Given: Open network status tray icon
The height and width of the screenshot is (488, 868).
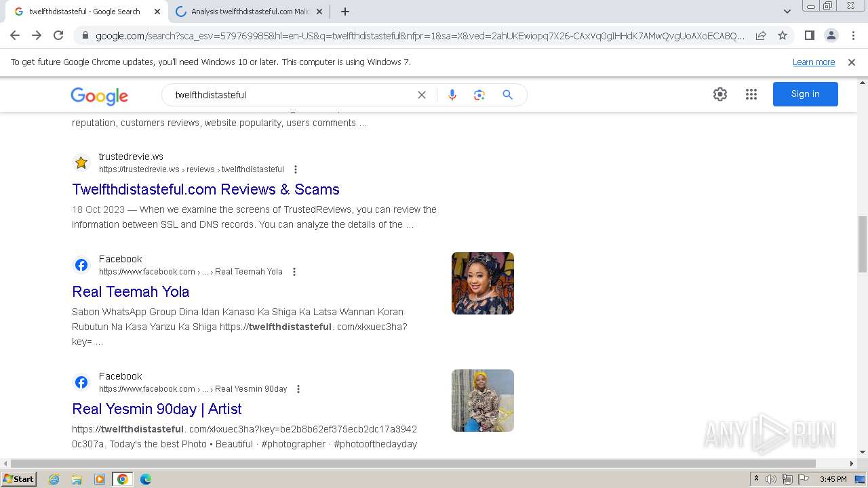Looking at the screenshot, I should coord(787,479).
